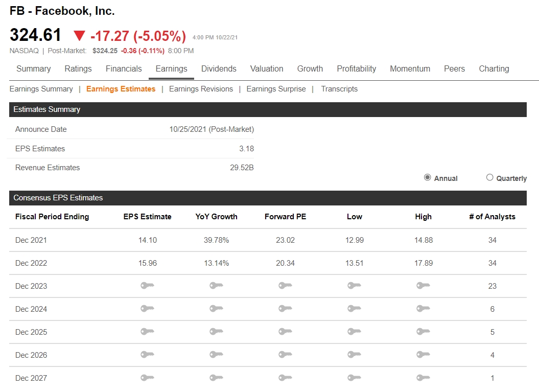Select Dec 2025 High key icon
This screenshot has height=392, width=539.
(x=424, y=332)
